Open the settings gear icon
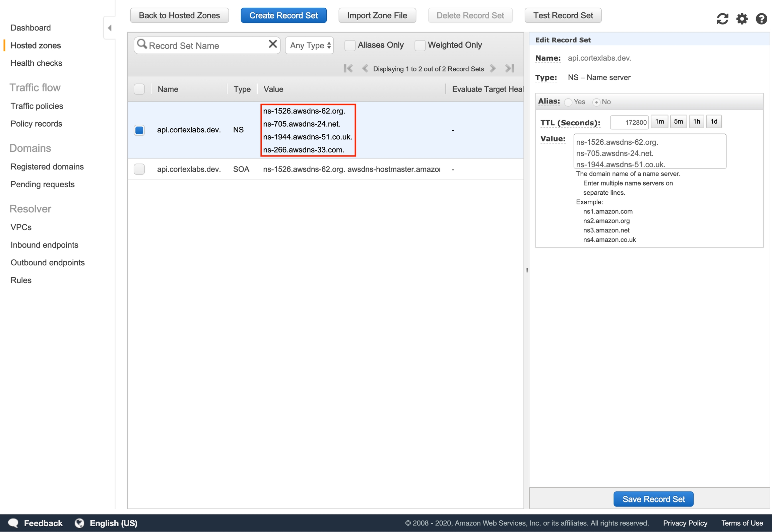 coord(742,19)
